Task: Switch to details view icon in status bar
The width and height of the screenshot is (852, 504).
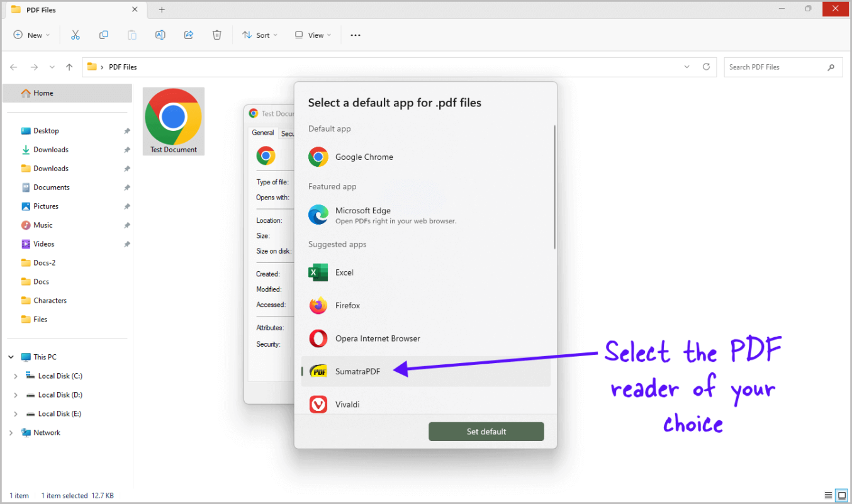Action: 828,495
